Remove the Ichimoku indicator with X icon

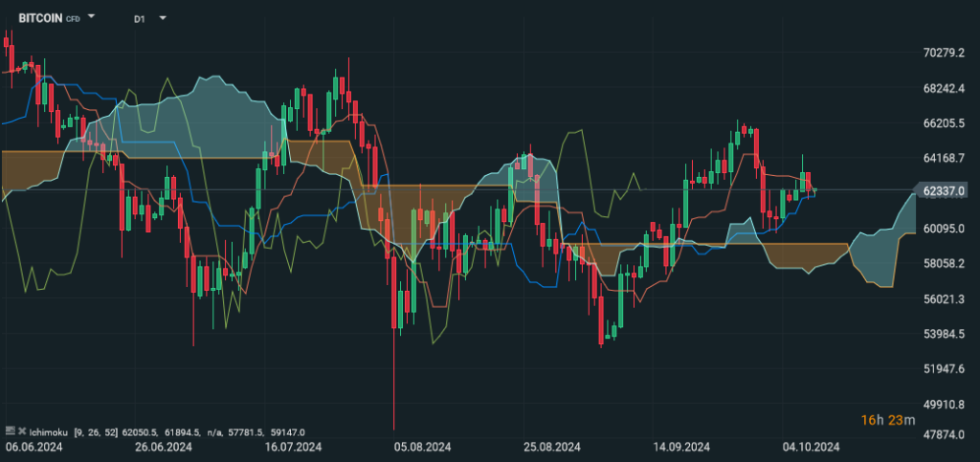[21, 432]
